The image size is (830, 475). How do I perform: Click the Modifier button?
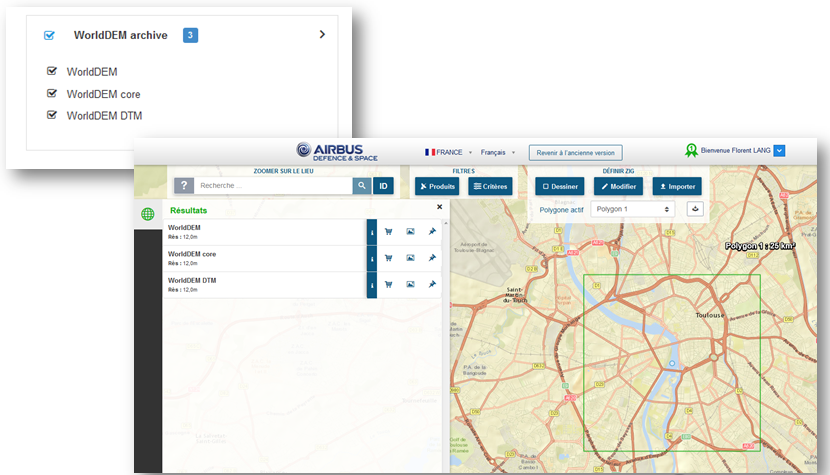618,186
